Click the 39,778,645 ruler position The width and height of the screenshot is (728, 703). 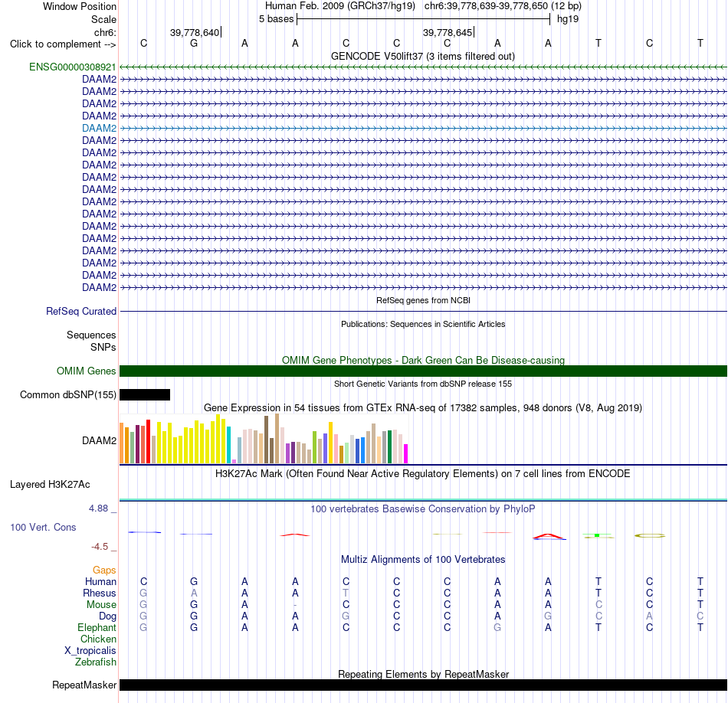pyautogui.click(x=448, y=32)
